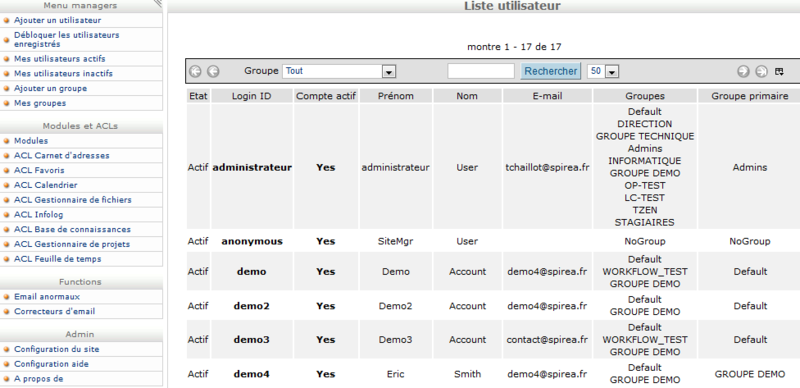Go to next page arrow icon
The height and width of the screenshot is (388, 800).
[743, 71]
